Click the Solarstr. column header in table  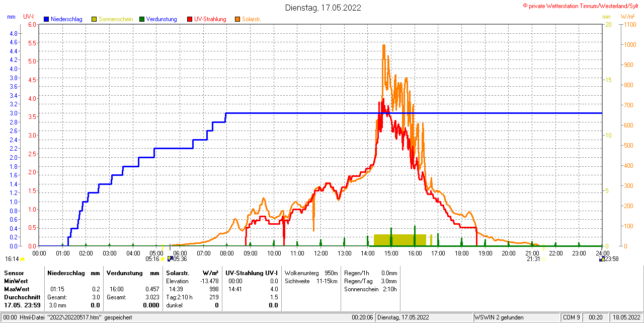pyautogui.click(x=177, y=273)
